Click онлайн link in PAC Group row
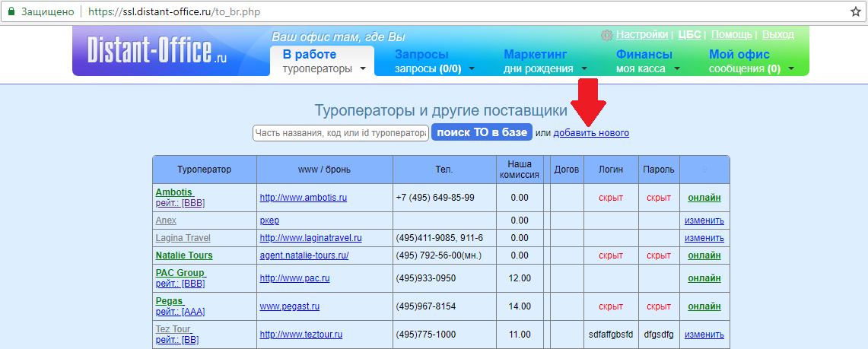This screenshot has height=349, width=868. coord(704,278)
